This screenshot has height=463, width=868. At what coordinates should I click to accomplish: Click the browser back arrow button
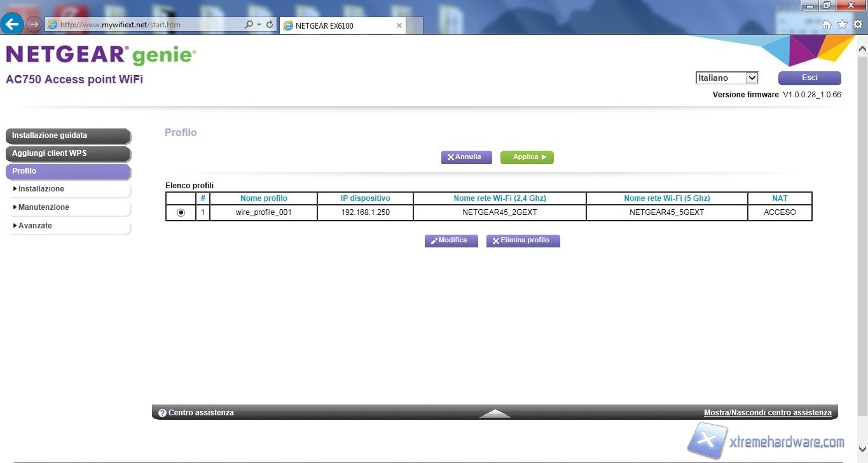(13, 25)
